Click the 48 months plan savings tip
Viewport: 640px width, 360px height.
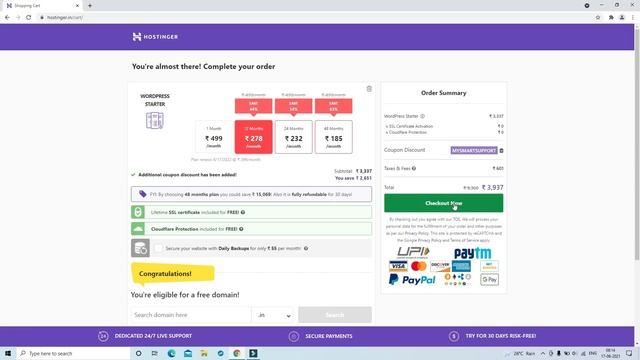pyautogui.click(x=251, y=194)
